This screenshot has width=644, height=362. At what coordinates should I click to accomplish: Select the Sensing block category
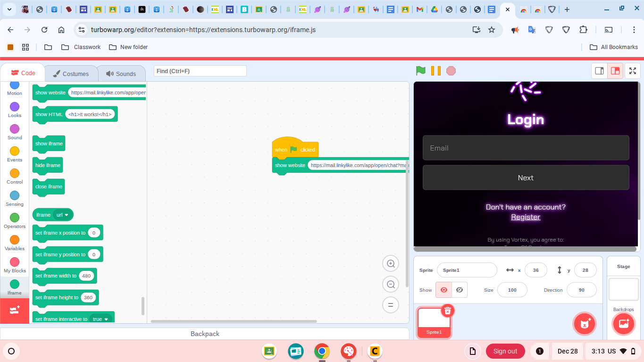(x=15, y=199)
